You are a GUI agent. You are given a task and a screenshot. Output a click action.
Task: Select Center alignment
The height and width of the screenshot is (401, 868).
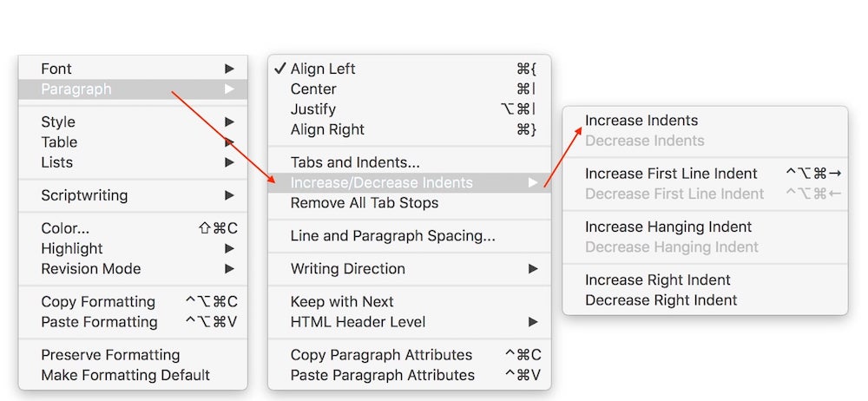(x=313, y=89)
